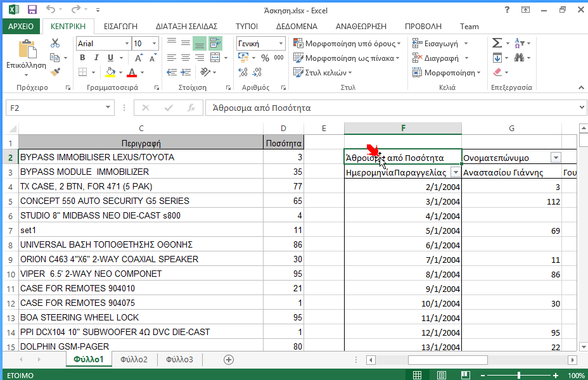The width and height of the screenshot is (588, 380).
Task: Copy the selected cells
Action: [x=54, y=58]
